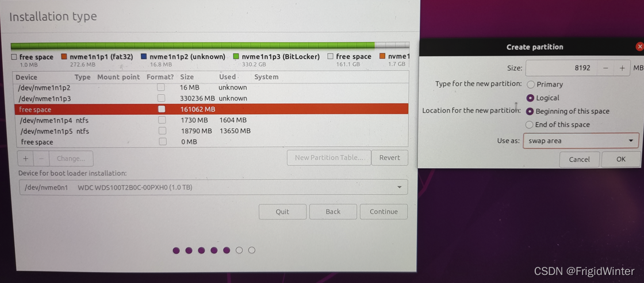Open the Use as swap area dropdown
Viewport: 644px width, 283px height.
coord(581,141)
